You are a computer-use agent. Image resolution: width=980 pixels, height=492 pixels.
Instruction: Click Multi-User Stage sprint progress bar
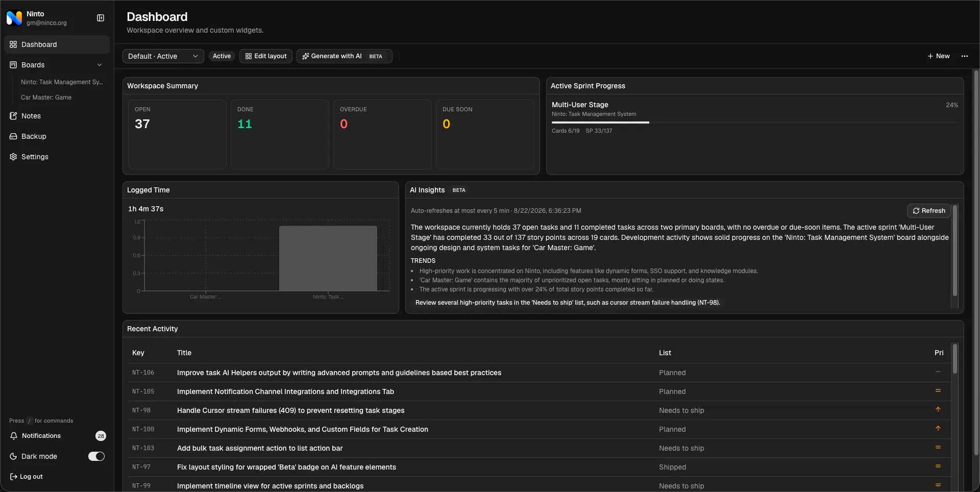755,122
